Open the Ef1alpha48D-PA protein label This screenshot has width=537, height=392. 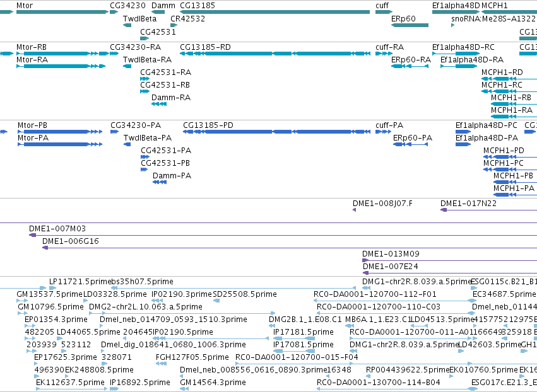tap(487, 138)
